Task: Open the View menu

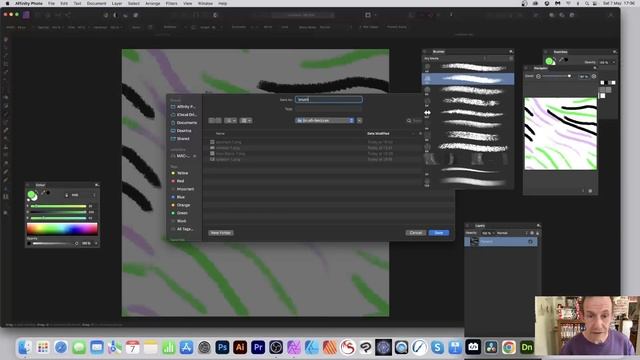Action: [x=187, y=3]
